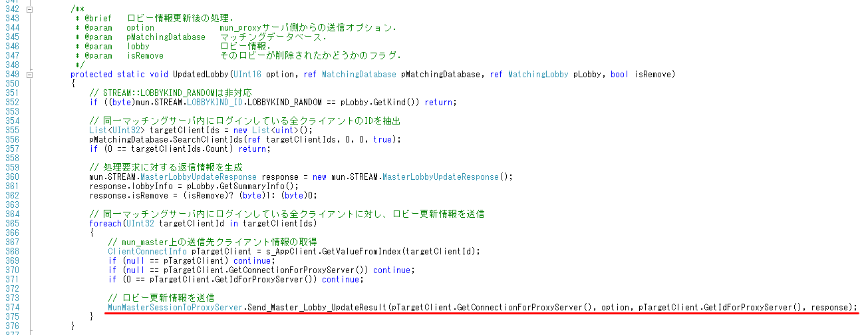Click the Send_Master_Lobby_UpdateResult method call
This screenshot has height=335, width=868.
point(317,307)
